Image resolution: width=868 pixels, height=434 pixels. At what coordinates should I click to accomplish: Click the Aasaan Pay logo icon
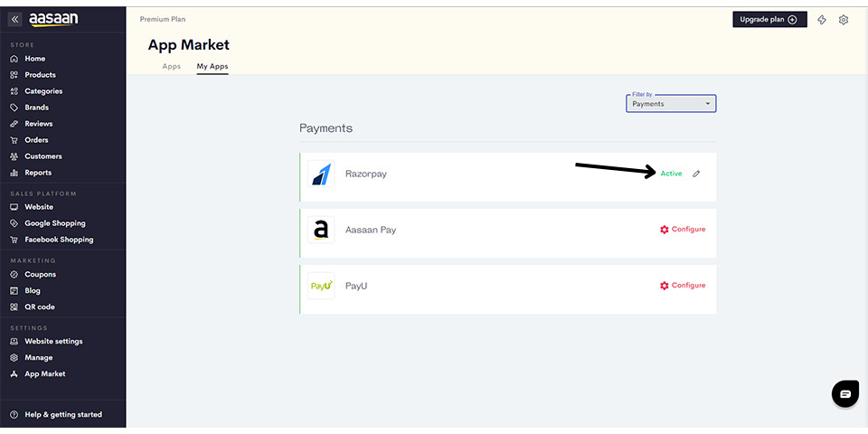click(x=321, y=230)
